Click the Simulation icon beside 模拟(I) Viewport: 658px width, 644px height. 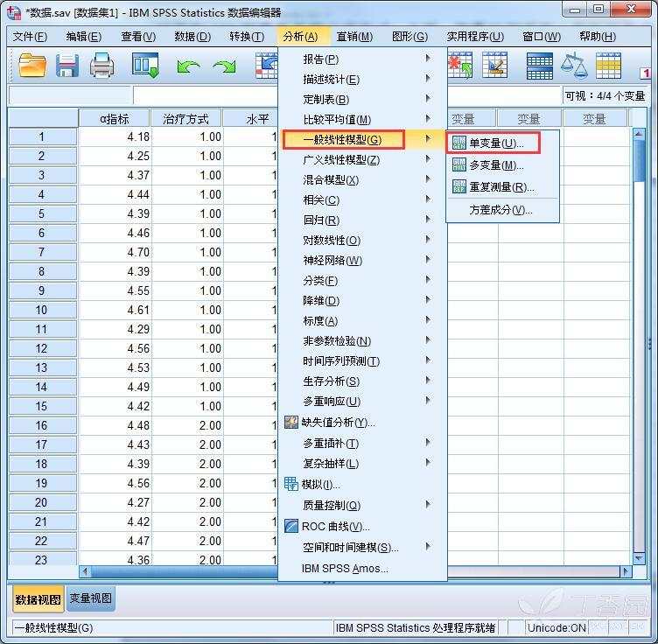point(291,484)
